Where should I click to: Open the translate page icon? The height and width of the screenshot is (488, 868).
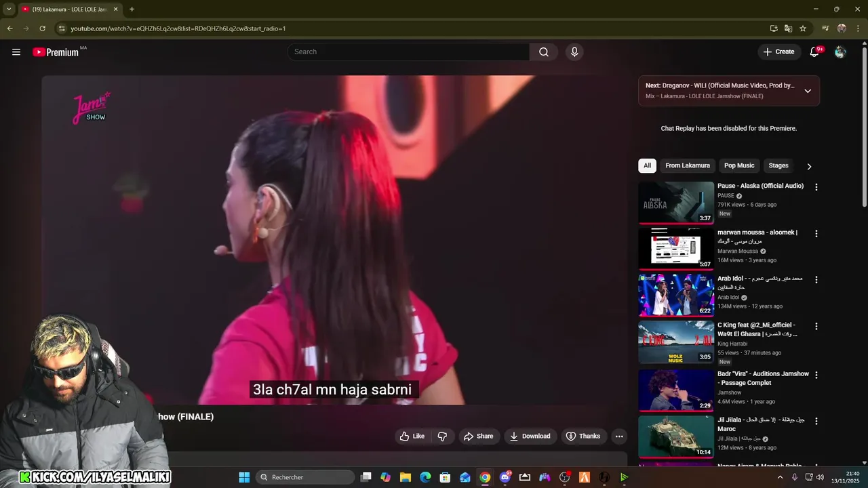click(788, 28)
